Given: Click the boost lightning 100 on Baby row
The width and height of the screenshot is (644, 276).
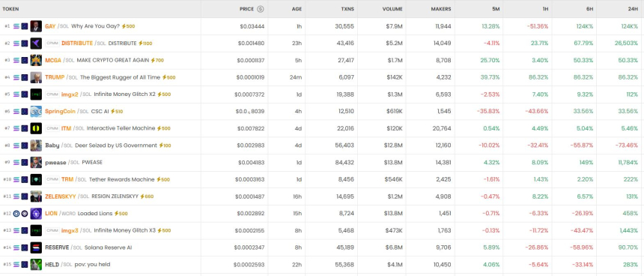Looking at the screenshot, I should [x=165, y=145].
